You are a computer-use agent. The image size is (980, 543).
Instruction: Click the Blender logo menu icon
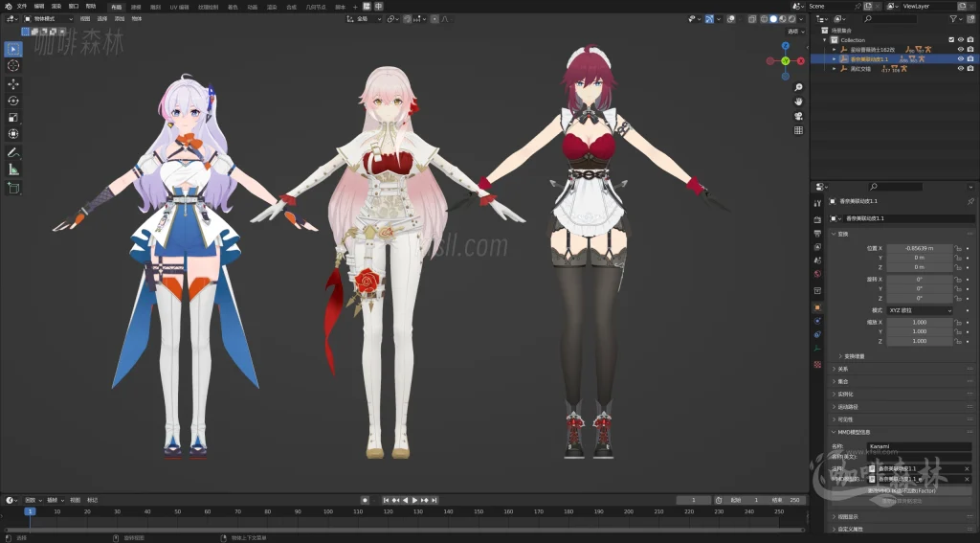tap(8, 7)
